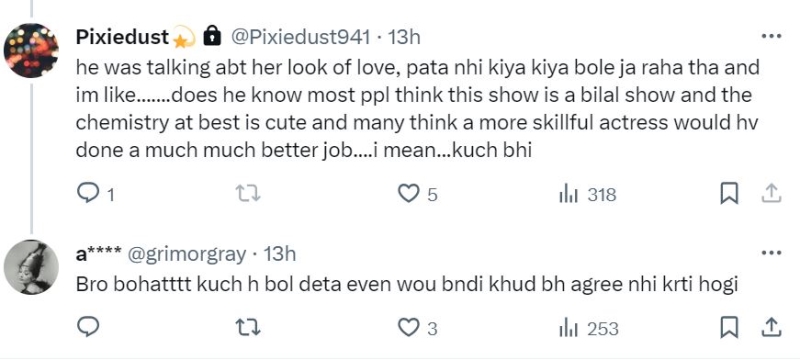Image resolution: width=800 pixels, height=360 pixels.
Task: Repost grimorgray's tweet
Action: pyautogui.click(x=248, y=327)
